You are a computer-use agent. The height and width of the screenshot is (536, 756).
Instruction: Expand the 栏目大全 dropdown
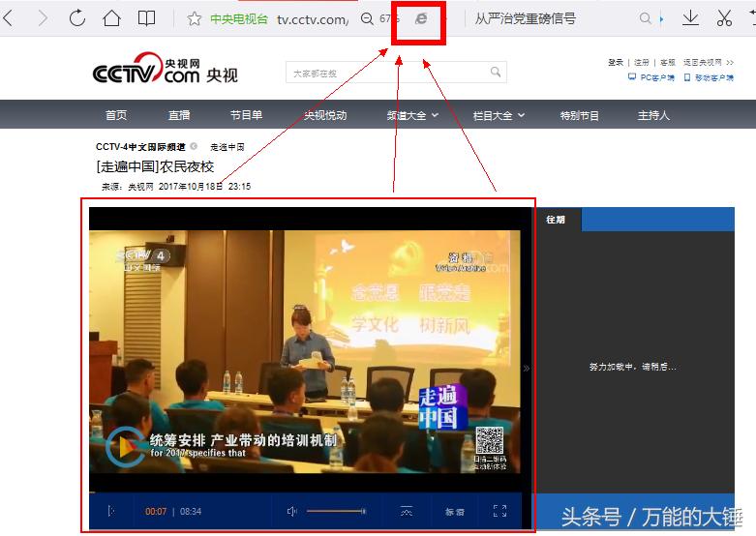499,115
